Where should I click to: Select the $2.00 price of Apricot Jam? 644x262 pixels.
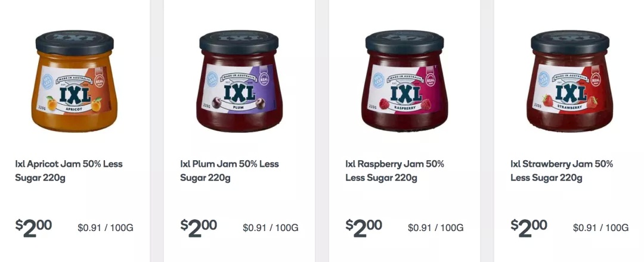(x=33, y=227)
